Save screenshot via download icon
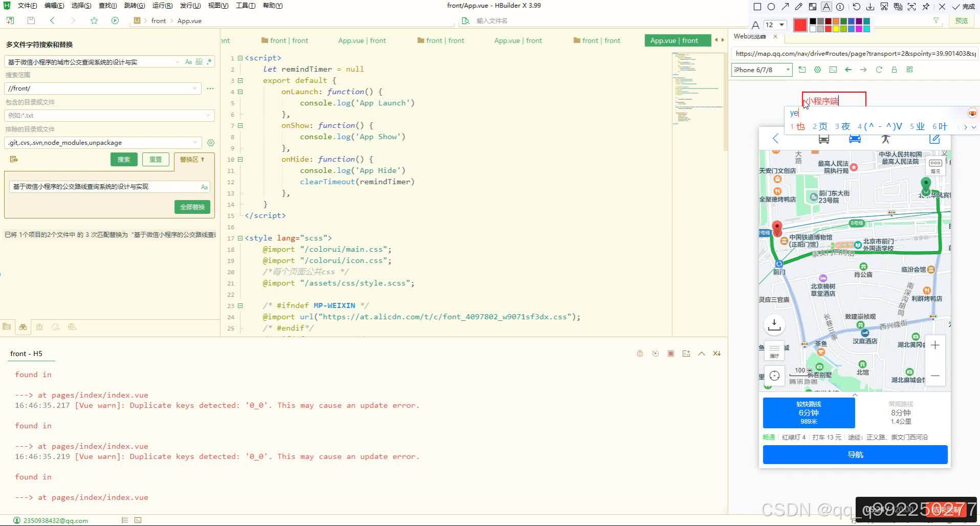Viewport: 980px width, 526px height. (870, 7)
